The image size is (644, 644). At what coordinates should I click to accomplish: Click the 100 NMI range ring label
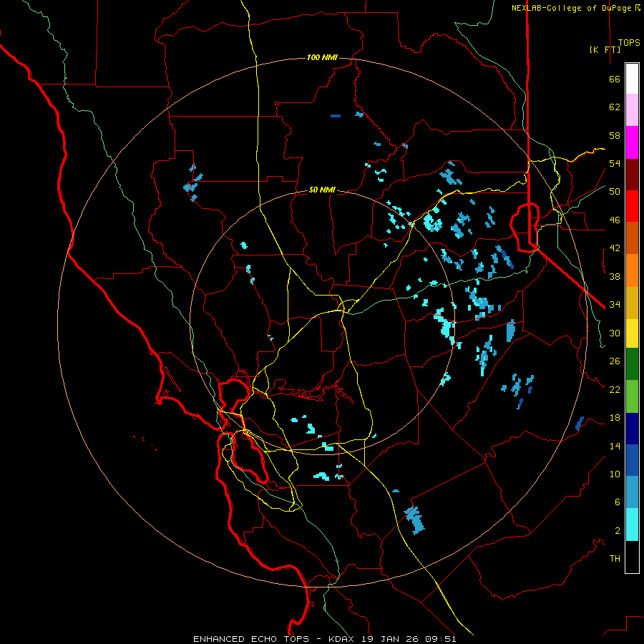323,57
